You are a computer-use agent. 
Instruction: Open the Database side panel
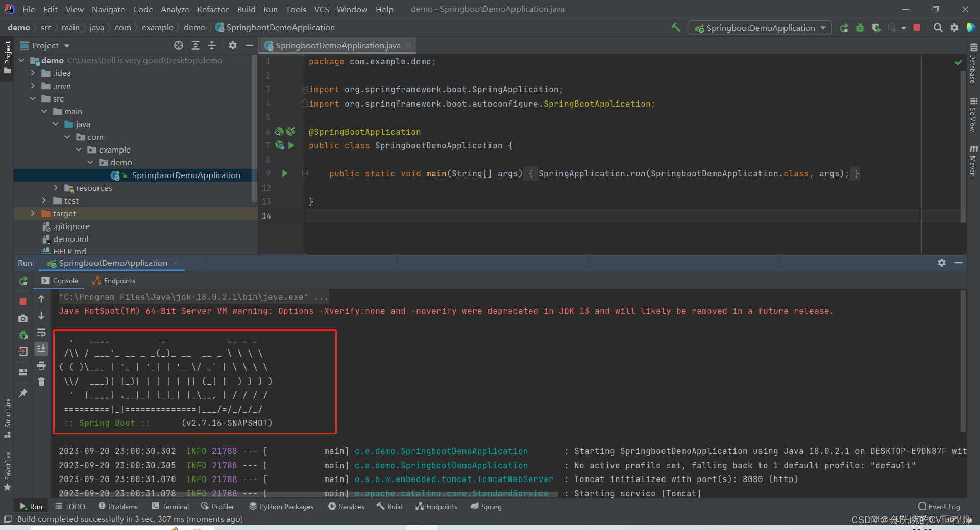973,63
